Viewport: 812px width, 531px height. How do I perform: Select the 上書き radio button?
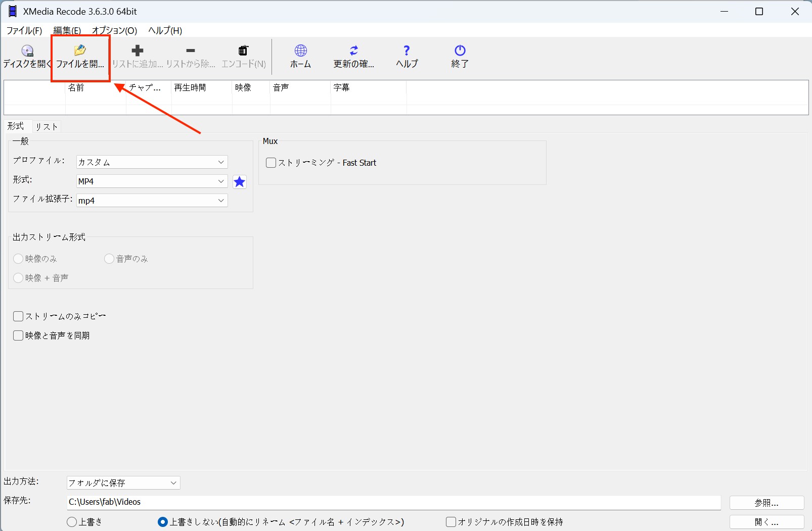click(x=72, y=522)
